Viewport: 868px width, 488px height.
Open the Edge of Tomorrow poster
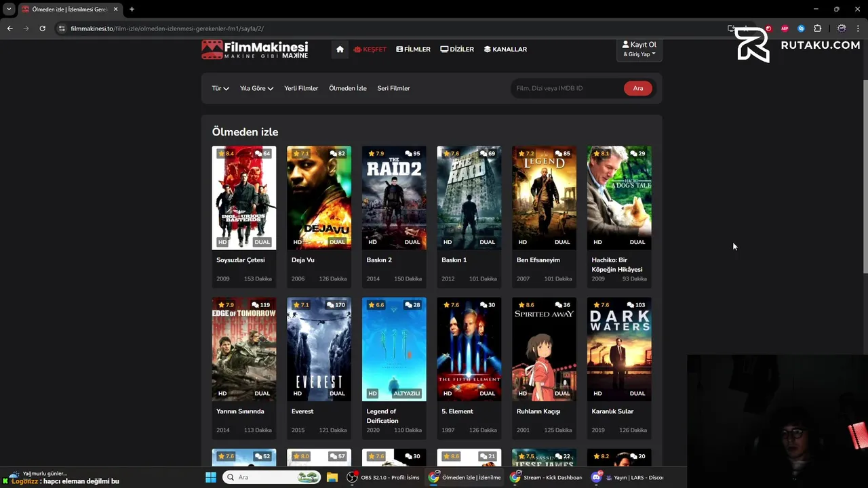(x=244, y=349)
